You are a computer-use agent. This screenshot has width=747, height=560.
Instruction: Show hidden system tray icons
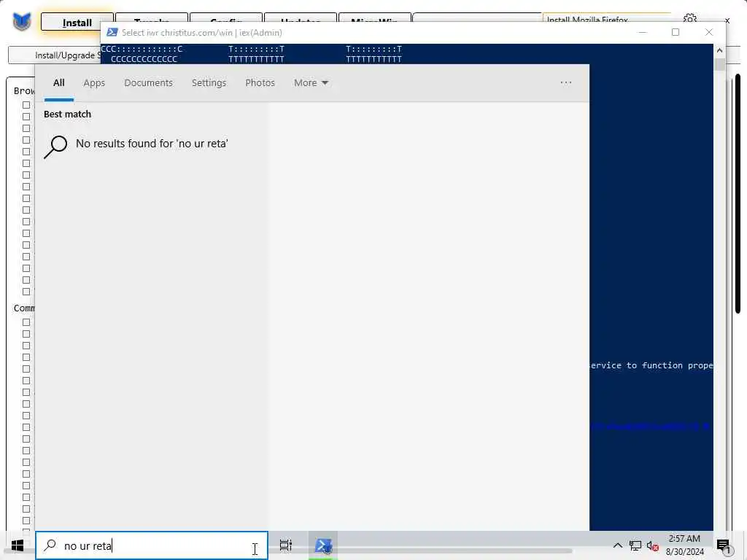[617, 545]
